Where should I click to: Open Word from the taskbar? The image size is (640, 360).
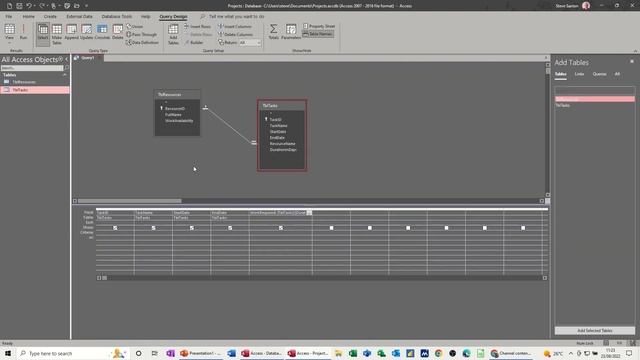tap(232, 353)
